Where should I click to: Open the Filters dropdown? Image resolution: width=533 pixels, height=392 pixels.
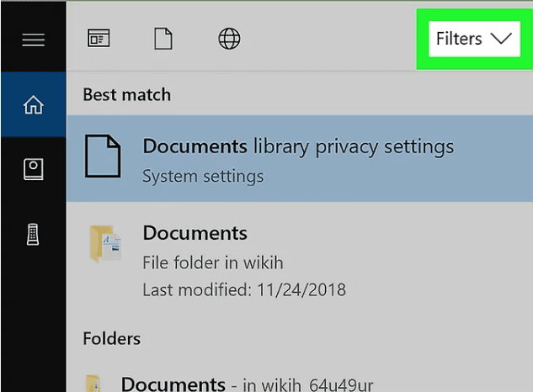[459, 39]
